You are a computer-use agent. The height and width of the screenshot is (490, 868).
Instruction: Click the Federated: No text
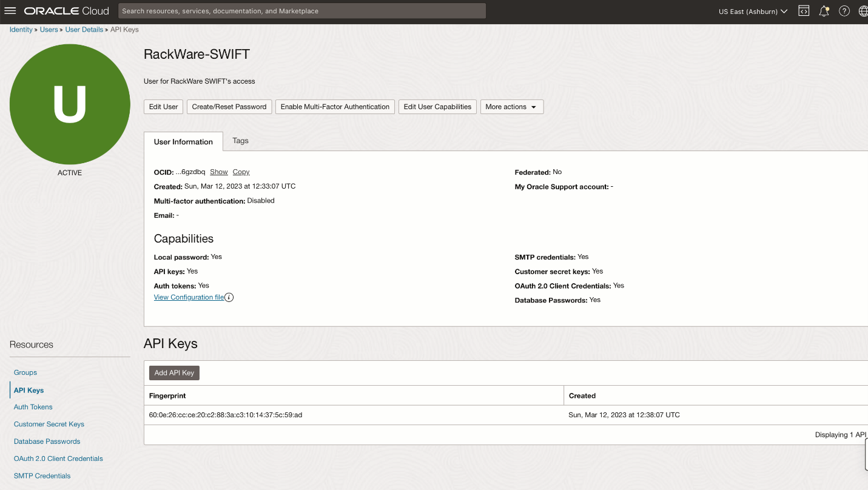(538, 172)
